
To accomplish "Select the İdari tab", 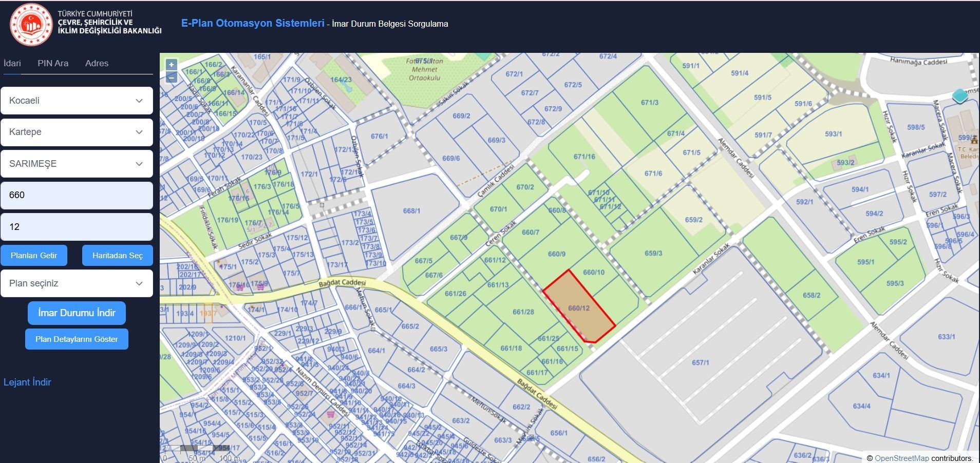I will click(x=12, y=63).
